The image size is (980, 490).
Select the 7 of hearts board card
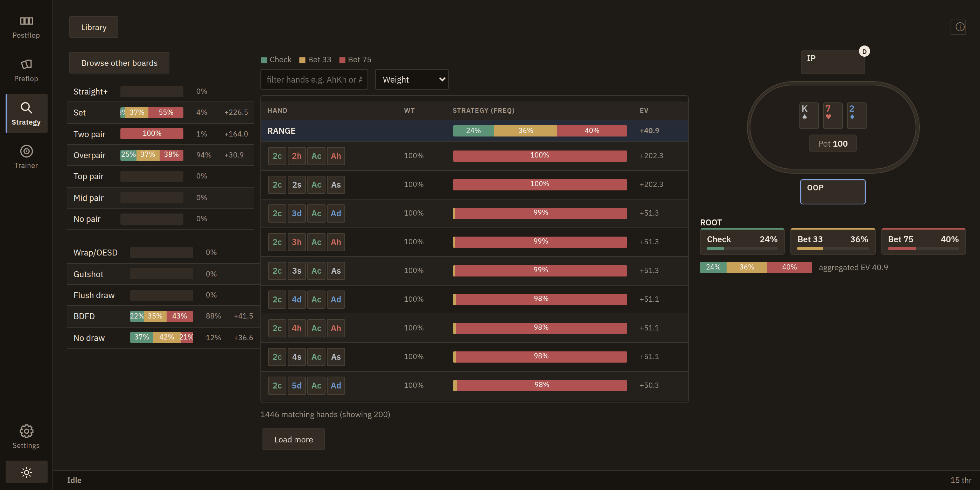point(833,115)
